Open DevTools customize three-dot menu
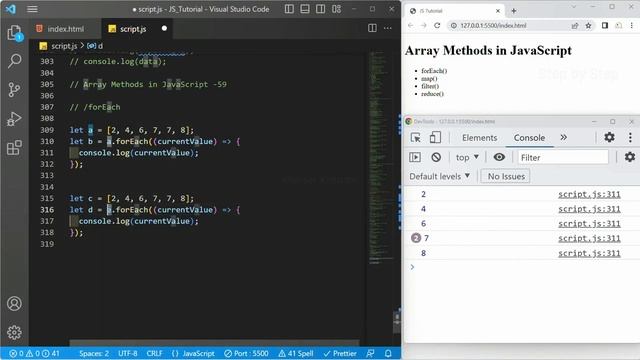Viewport: 640px width, 360px height. pyautogui.click(x=630, y=138)
